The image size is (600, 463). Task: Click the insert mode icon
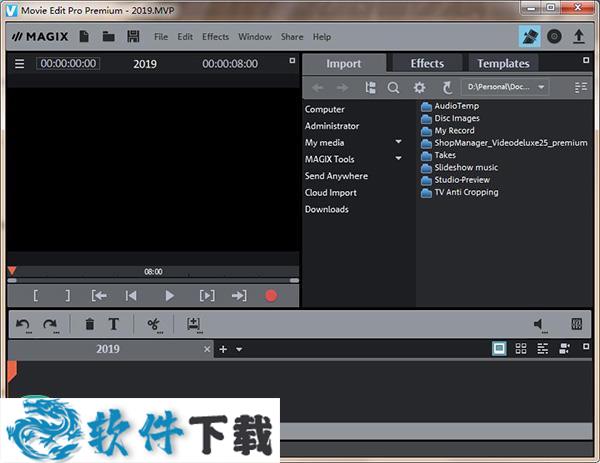click(x=194, y=325)
